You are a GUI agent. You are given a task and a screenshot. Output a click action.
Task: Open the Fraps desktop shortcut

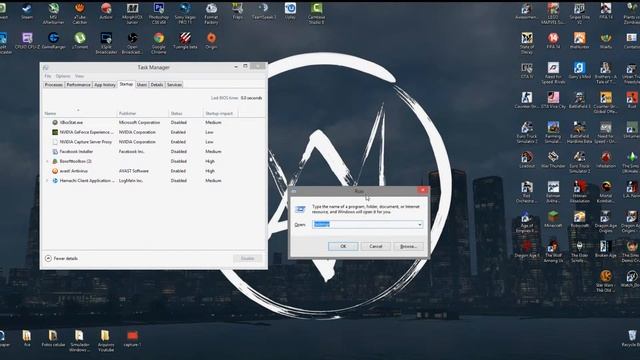pyautogui.click(x=238, y=12)
